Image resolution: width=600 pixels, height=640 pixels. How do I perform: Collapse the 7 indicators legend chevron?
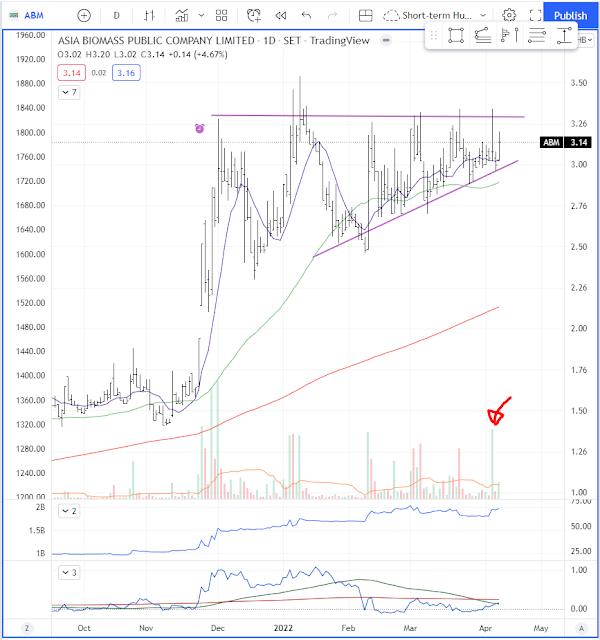[x=69, y=92]
